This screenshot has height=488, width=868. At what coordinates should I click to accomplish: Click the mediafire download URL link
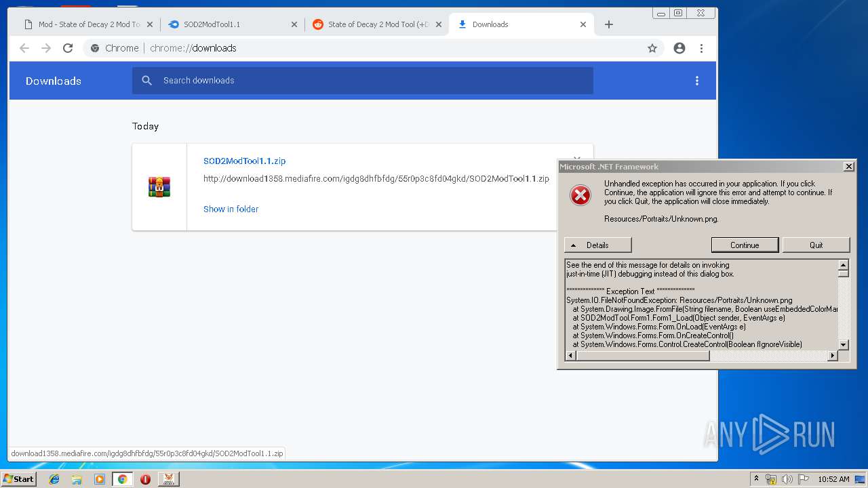[x=376, y=179]
